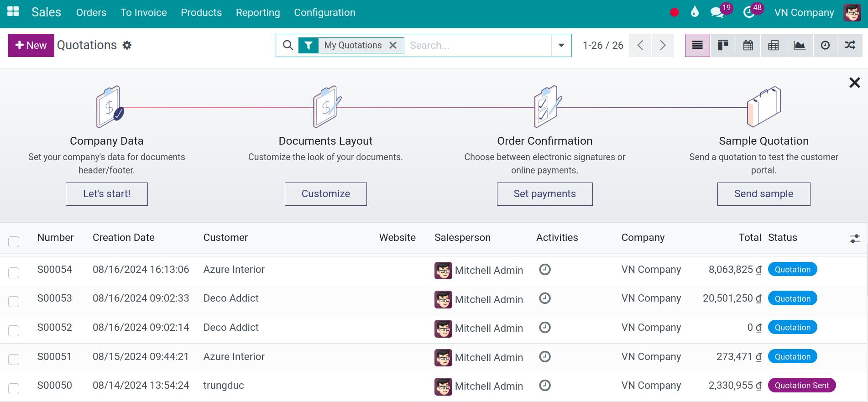Image resolution: width=868 pixels, height=402 pixels.
Task: Open the Reporting menu
Action: 258,12
